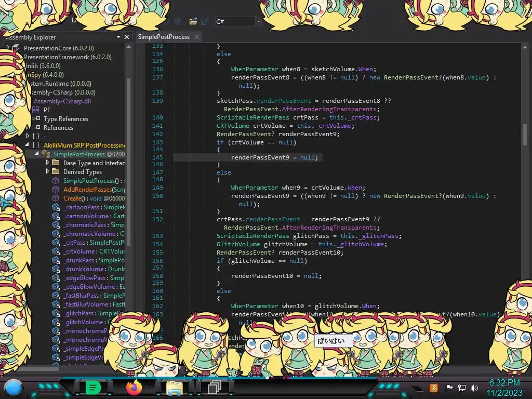Image resolution: width=532 pixels, height=399 pixels.
Task: Click the volume speaker tray icon
Action: coord(474,388)
